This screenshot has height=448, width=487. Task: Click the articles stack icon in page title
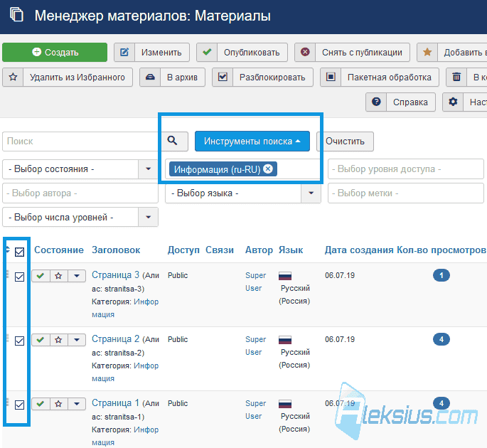point(16,15)
